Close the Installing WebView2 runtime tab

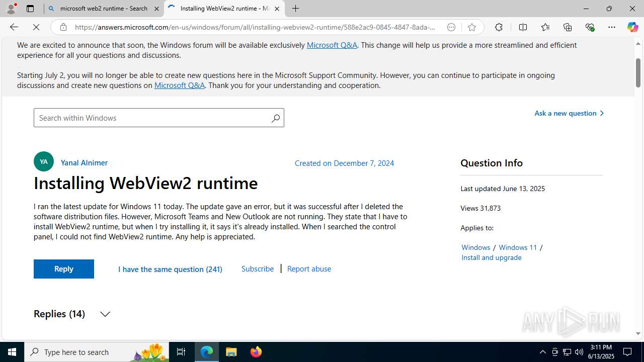point(277,9)
